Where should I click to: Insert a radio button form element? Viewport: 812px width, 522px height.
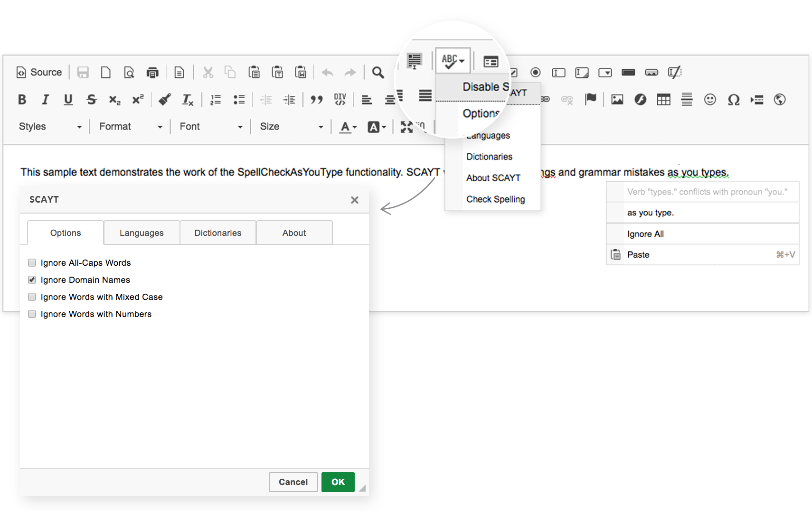[x=536, y=72]
